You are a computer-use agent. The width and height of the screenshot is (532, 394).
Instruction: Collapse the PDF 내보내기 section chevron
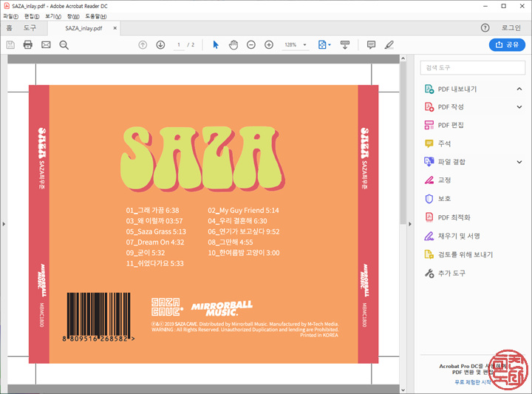point(519,89)
